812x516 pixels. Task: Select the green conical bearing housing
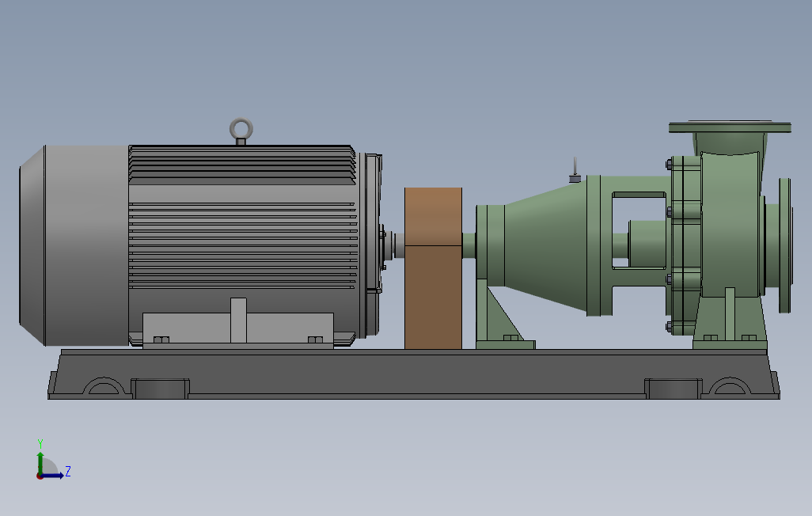coord(544,246)
